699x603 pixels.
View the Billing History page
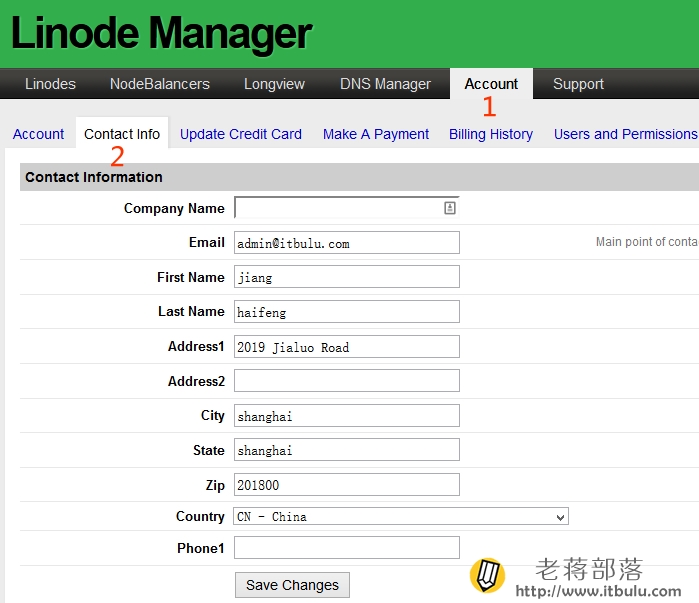coord(491,134)
